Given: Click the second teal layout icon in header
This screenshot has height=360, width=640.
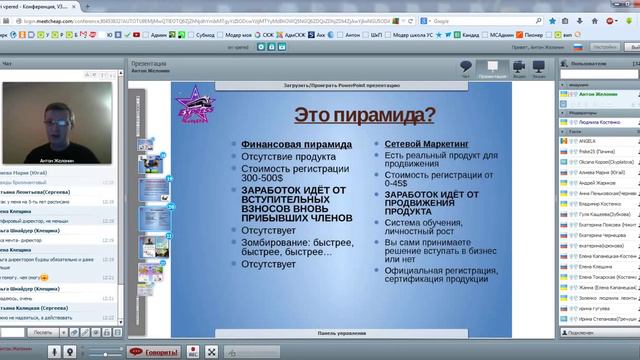Looking at the screenshot, I should [271, 47].
